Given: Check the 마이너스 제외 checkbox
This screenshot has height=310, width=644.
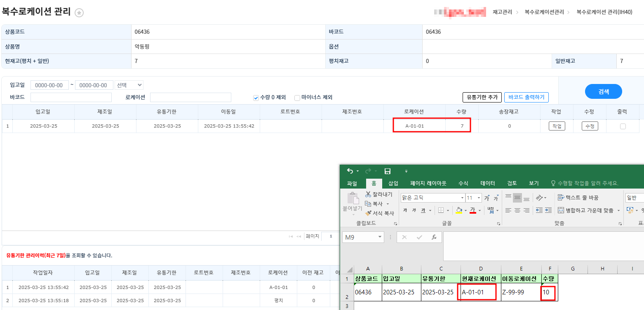Looking at the screenshot, I should (x=297, y=98).
